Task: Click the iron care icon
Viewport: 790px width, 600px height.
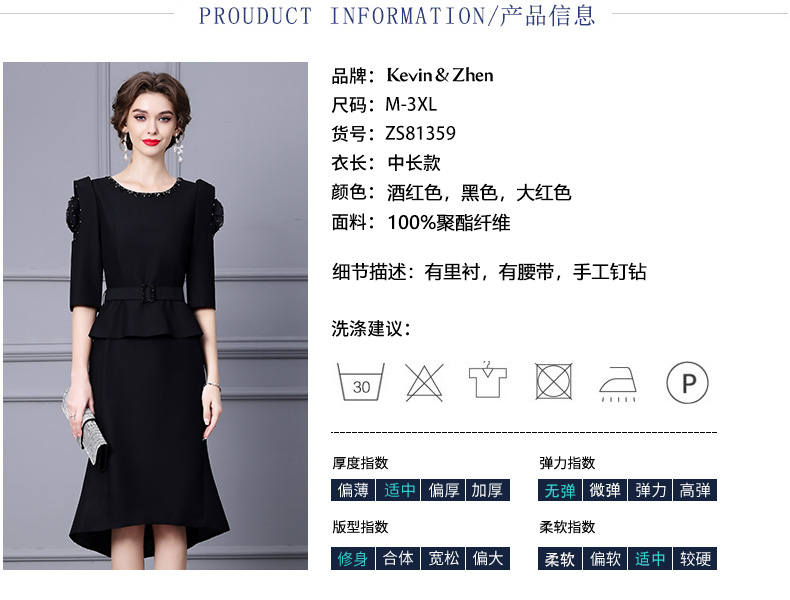Action: (x=618, y=384)
